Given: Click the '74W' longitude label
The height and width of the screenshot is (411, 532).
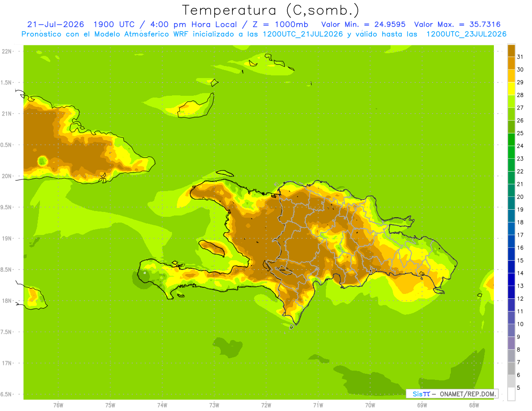Looking at the screenshot, I should pyautogui.click(x=162, y=405).
